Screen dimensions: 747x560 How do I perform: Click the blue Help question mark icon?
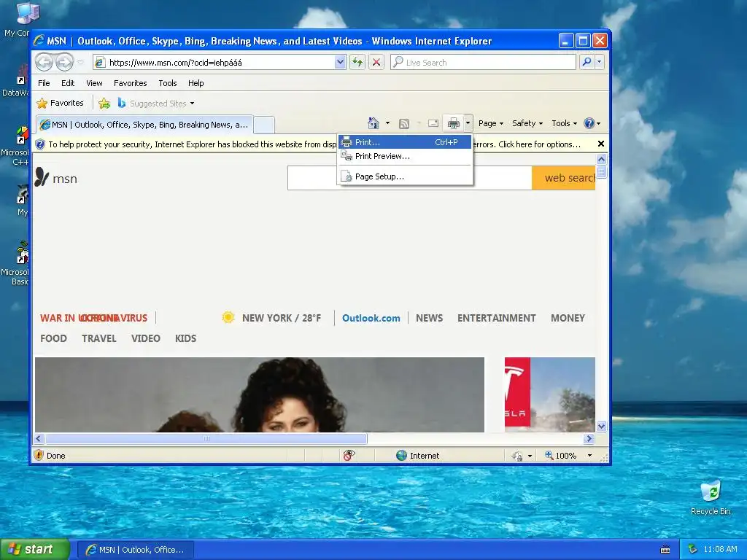click(589, 123)
